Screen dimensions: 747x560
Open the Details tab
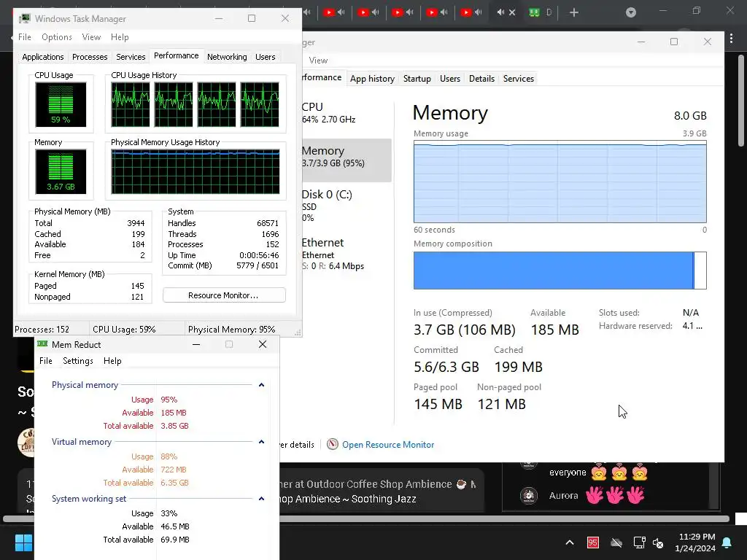481,79
